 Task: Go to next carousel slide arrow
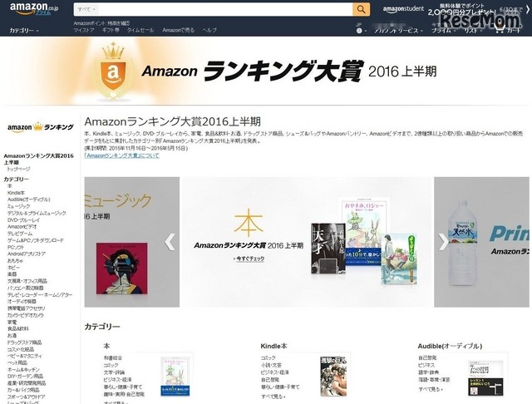tap(443, 242)
